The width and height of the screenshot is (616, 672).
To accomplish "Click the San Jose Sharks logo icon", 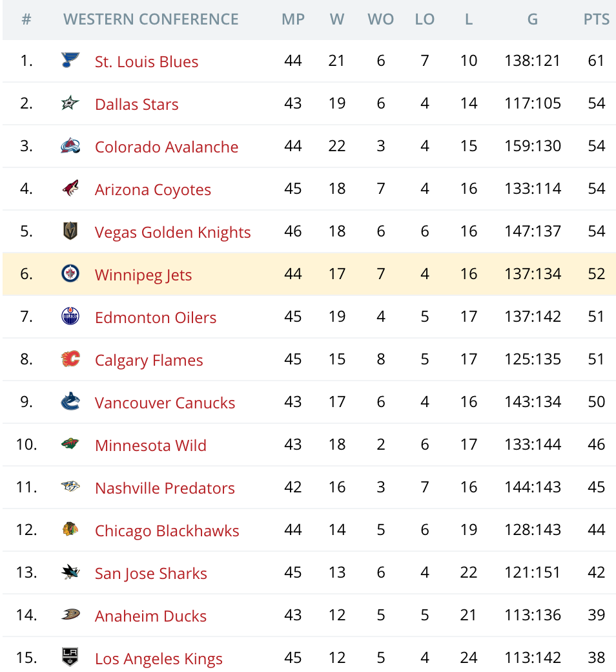I will click(x=70, y=572).
